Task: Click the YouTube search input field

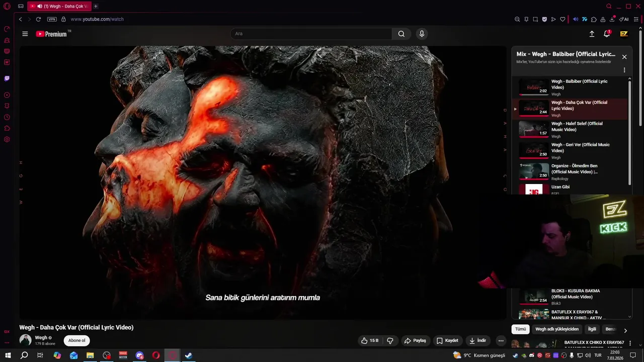Action: coord(311,34)
